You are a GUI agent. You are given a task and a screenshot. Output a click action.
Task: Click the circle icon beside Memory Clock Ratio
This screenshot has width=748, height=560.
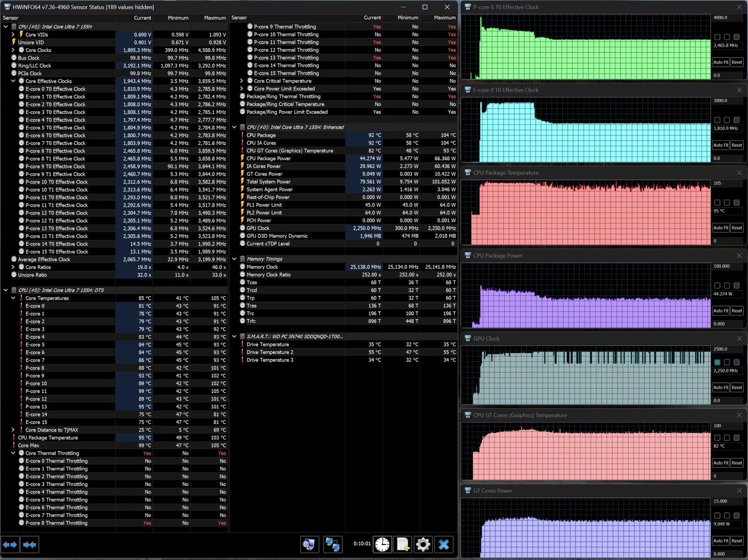click(243, 274)
